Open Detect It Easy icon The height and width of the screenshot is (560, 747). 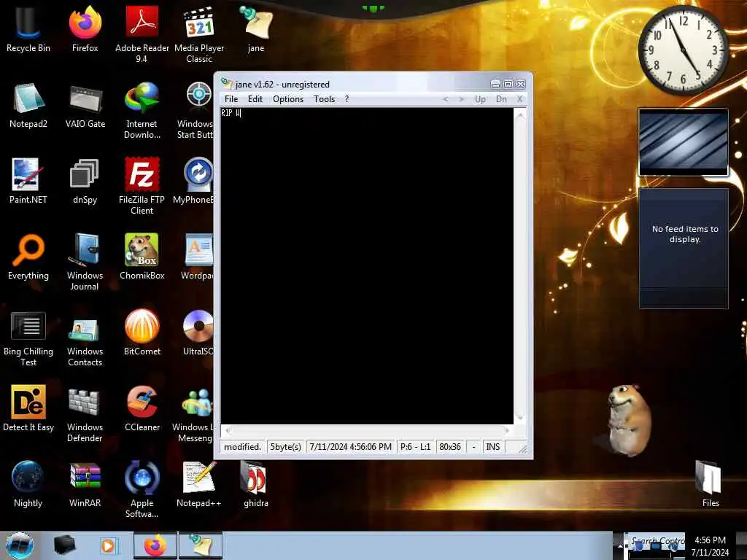click(28, 408)
